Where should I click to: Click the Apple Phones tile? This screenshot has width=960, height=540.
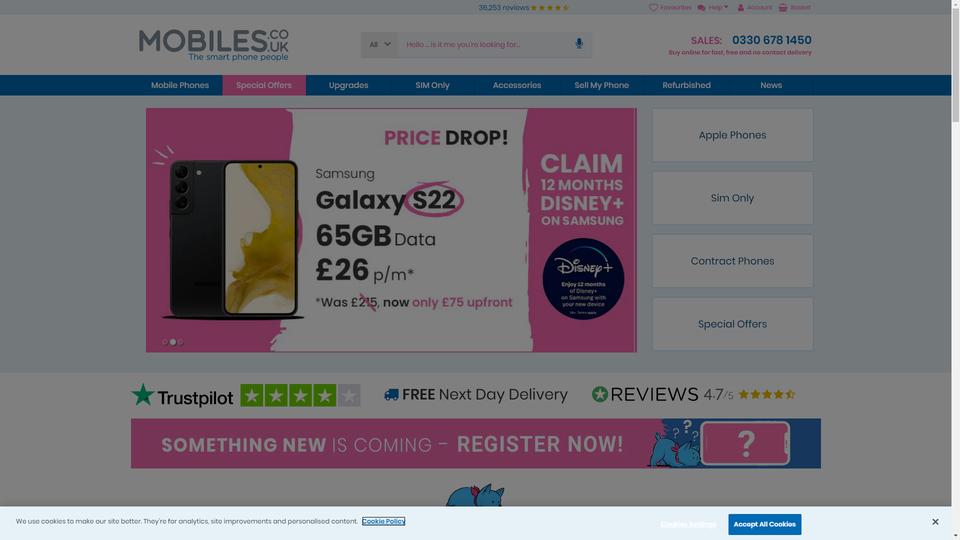point(732,135)
